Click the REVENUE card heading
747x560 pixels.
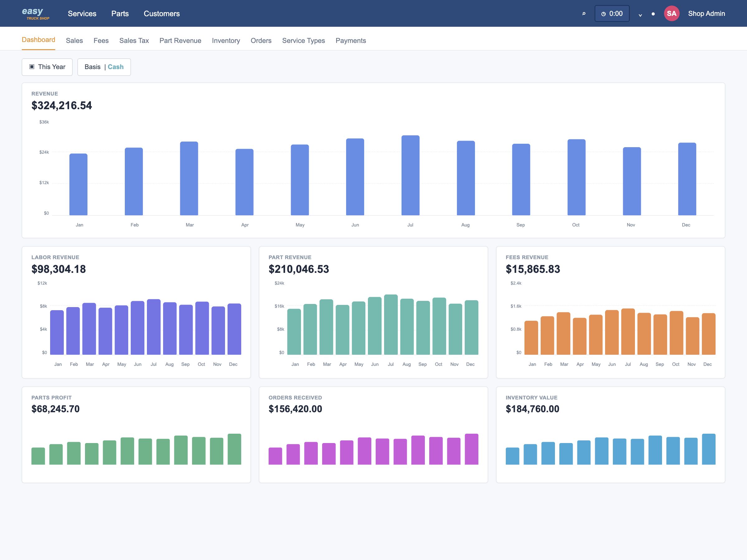coord(45,94)
